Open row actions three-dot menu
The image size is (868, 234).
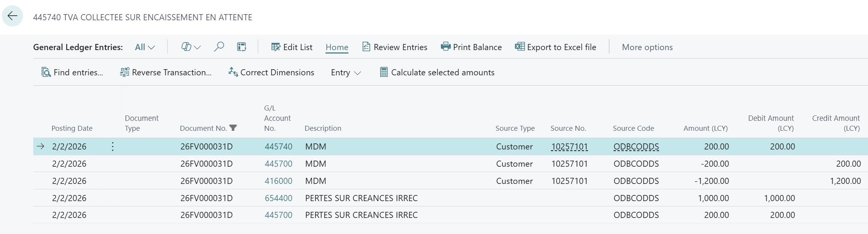tap(113, 146)
